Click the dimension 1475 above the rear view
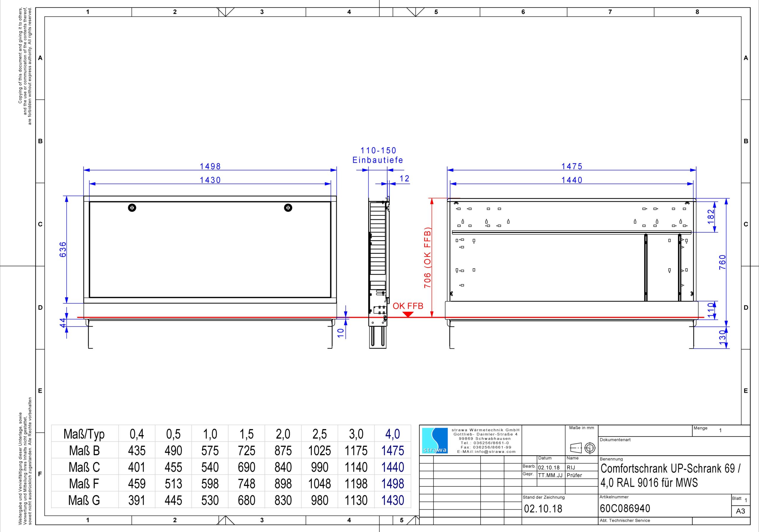This screenshot has width=759, height=532. click(572, 166)
